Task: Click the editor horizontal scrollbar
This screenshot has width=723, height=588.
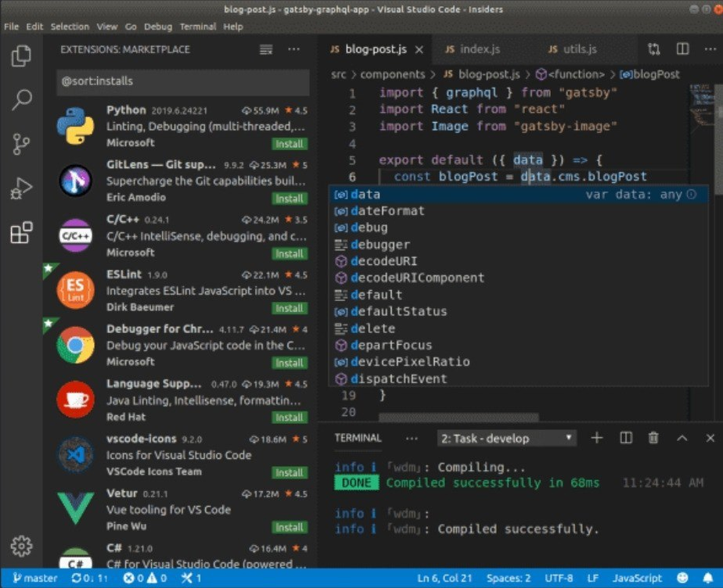Action: 459,418
